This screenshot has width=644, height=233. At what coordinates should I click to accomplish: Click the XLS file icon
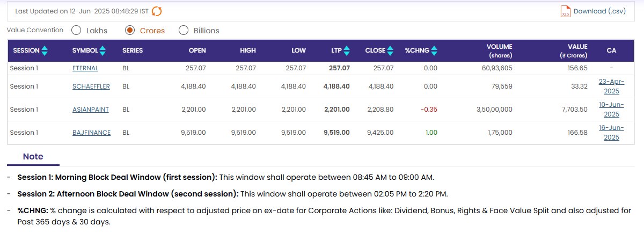pyautogui.click(x=565, y=11)
